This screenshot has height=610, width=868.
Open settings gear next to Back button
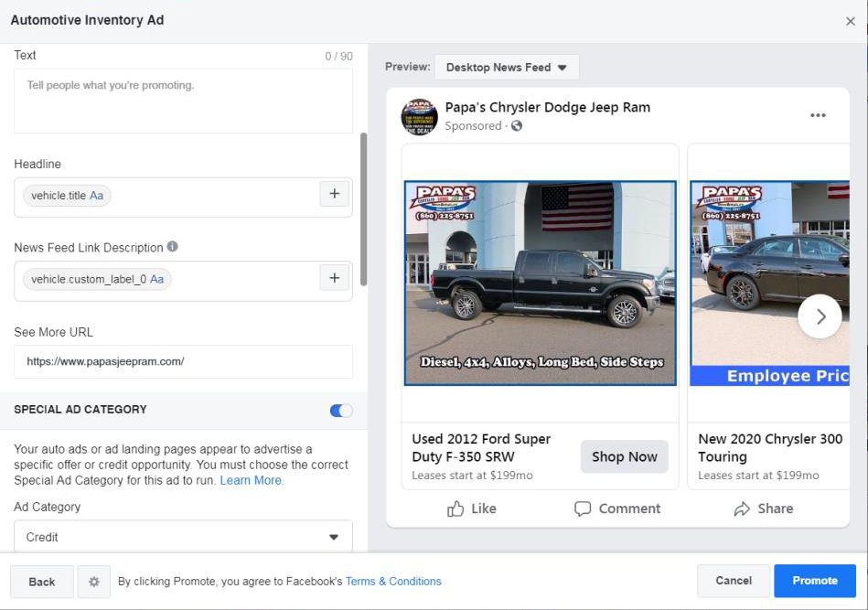94,582
